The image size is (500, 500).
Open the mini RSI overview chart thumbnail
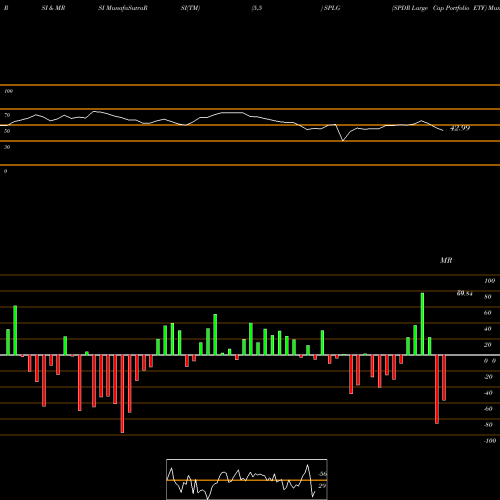pyautogui.click(x=247, y=479)
